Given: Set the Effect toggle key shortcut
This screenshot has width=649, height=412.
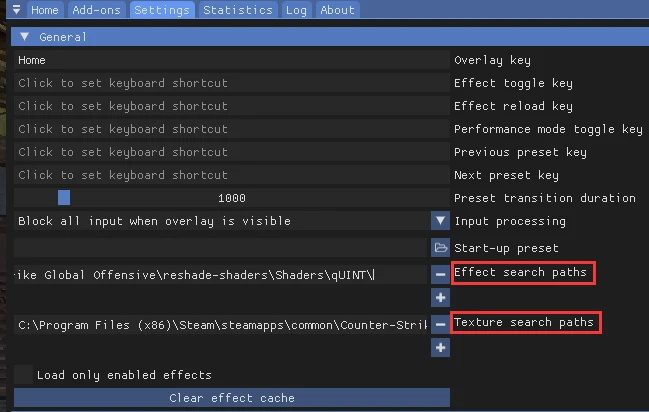Looking at the screenshot, I should (x=231, y=83).
